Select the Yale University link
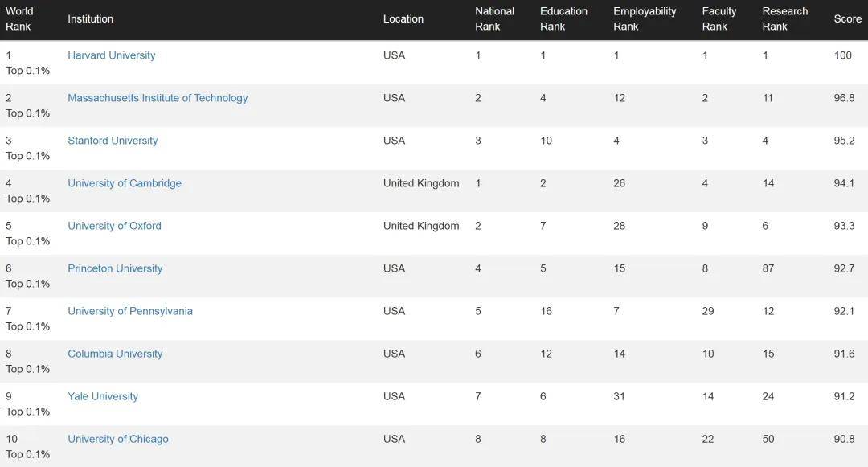This screenshot has width=868, height=467. (x=103, y=396)
